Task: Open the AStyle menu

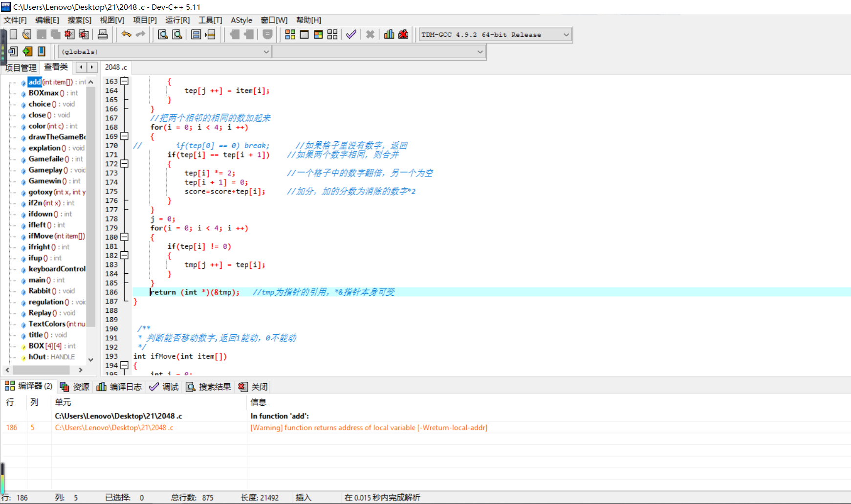Action: click(241, 20)
